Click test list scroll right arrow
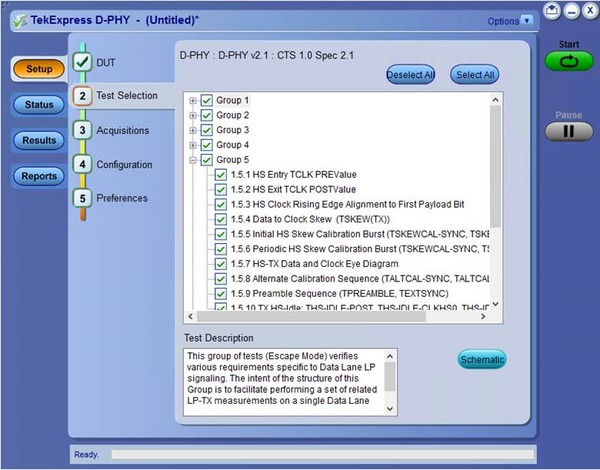Viewport: 600px width, 470px height. click(483, 317)
